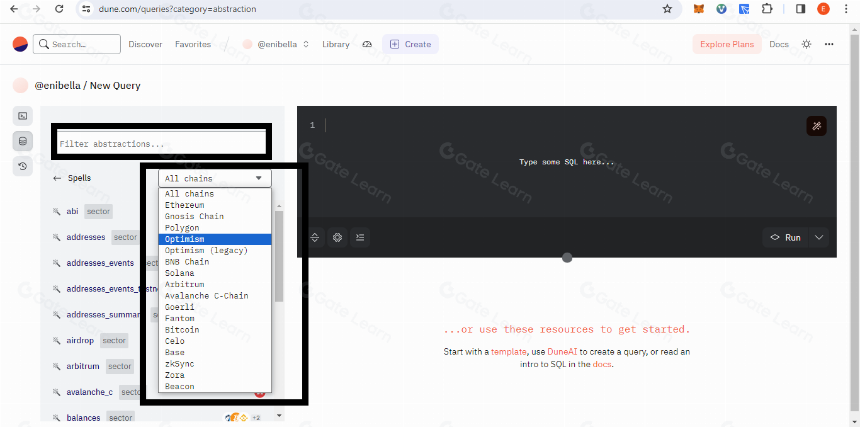Focus the Filter abstractions input
Image resolution: width=860 pixels, height=427 pixels.
[161, 144]
